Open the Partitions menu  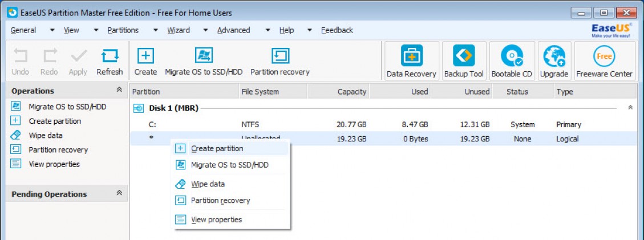(x=123, y=30)
